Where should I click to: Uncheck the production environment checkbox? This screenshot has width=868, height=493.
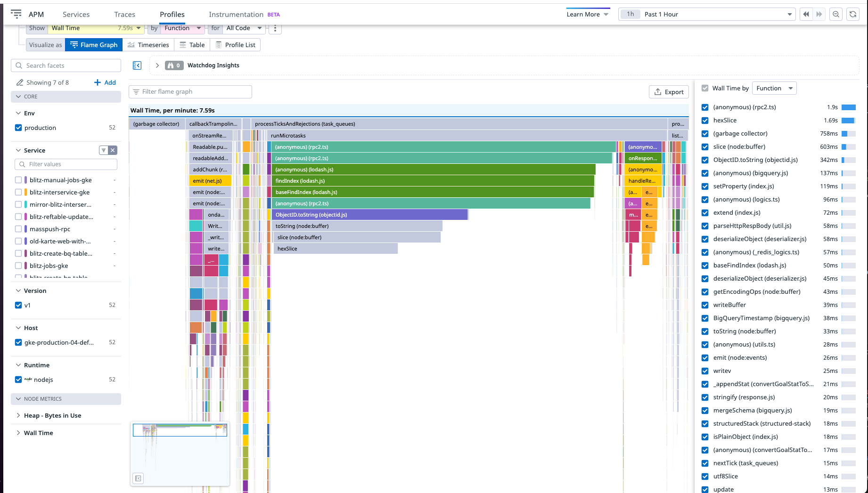[x=18, y=128]
